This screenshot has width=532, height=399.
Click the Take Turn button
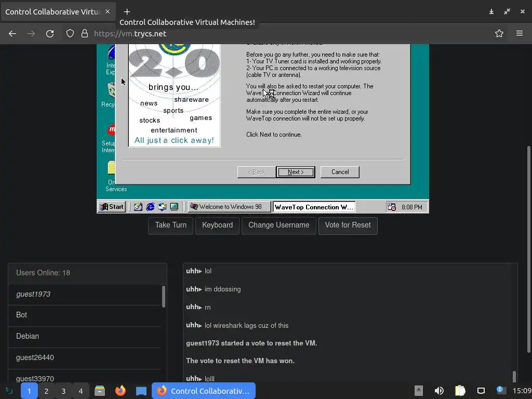click(170, 225)
